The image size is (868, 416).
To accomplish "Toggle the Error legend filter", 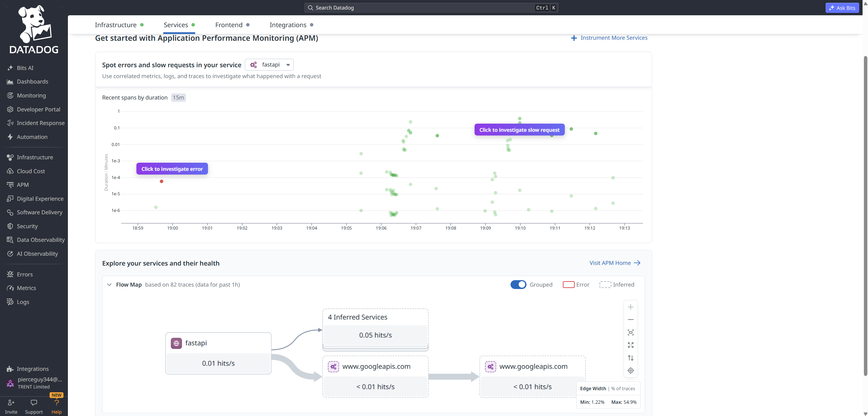I will click(576, 285).
